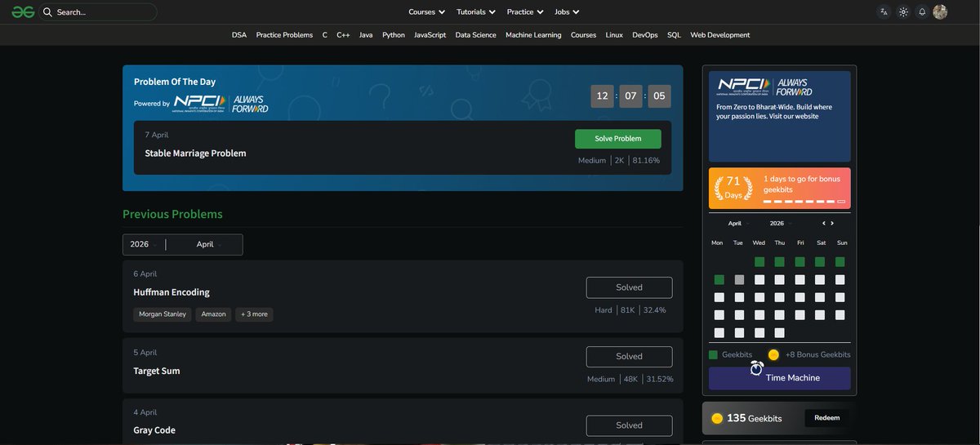Click the alarm clock icon on Time Machine
Viewport: 980px width, 445px height.
point(757,369)
